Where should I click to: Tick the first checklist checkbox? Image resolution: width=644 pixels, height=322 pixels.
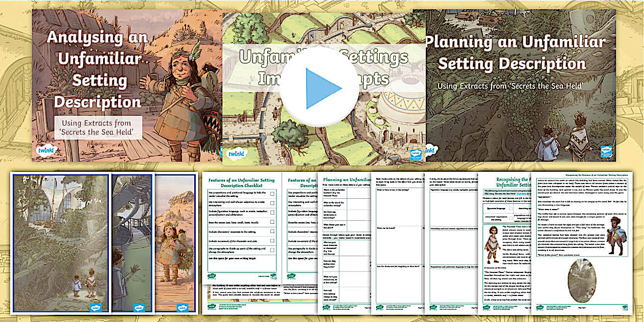pos(272,194)
